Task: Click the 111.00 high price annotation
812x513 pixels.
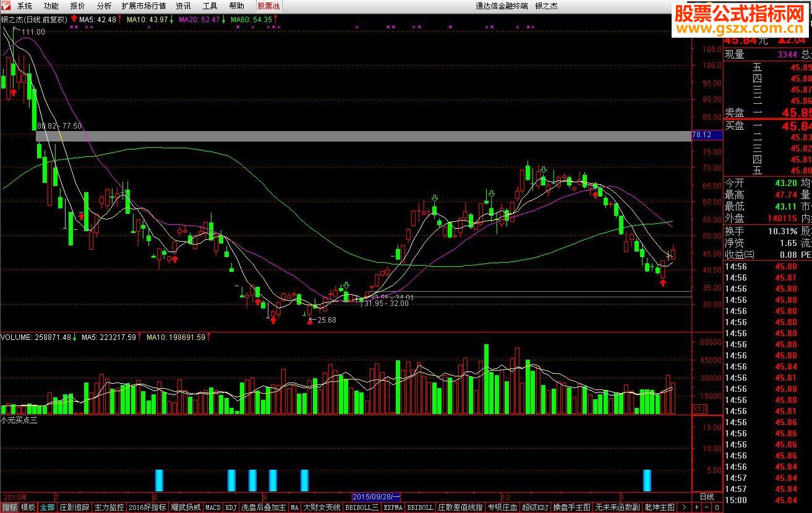Action: pyautogui.click(x=33, y=32)
